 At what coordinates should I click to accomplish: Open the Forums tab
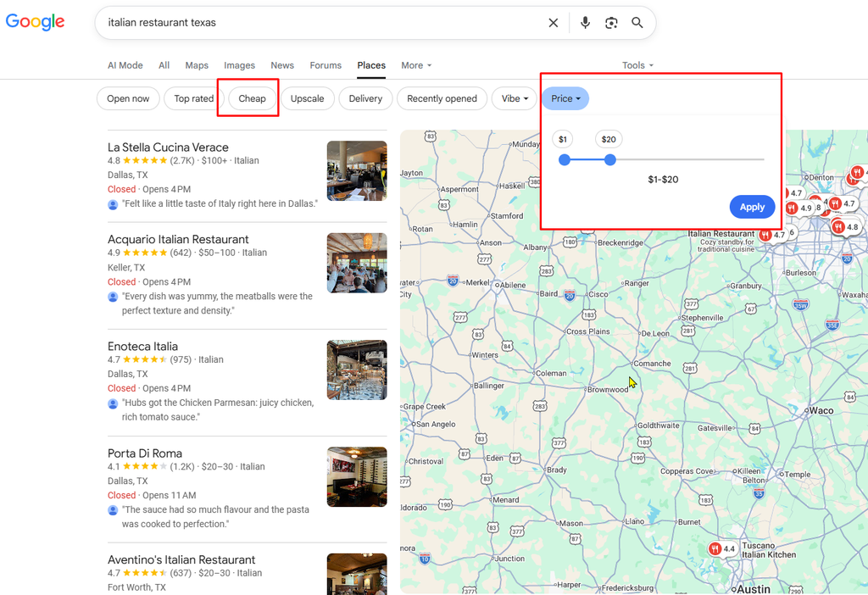coord(325,65)
